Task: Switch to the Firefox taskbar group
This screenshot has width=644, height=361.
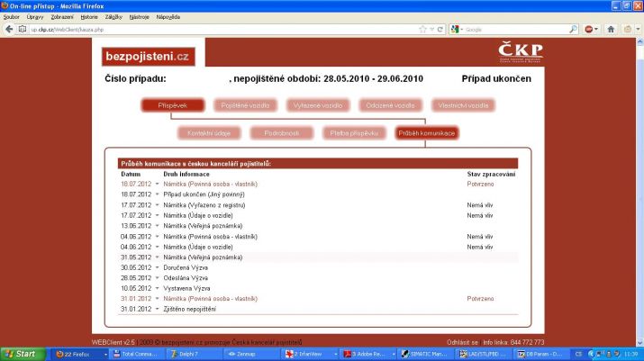Action: pyautogui.click(x=81, y=354)
